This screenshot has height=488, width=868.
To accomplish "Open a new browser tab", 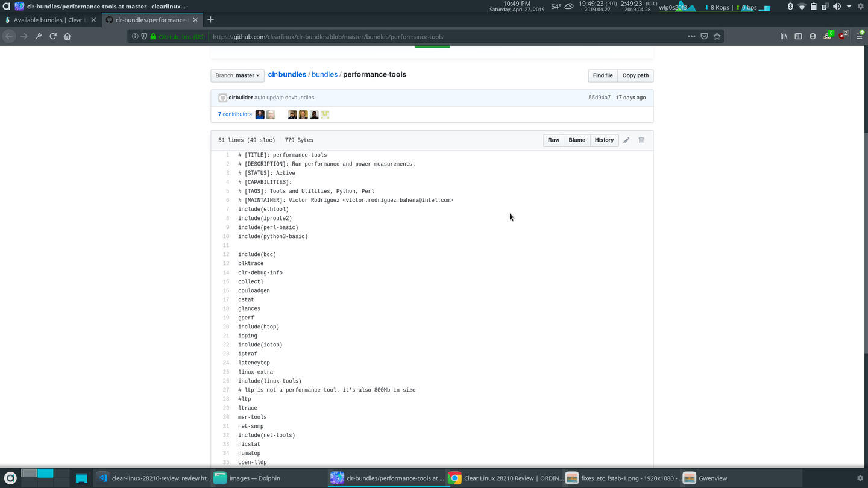I will pyautogui.click(x=210, y=19).
